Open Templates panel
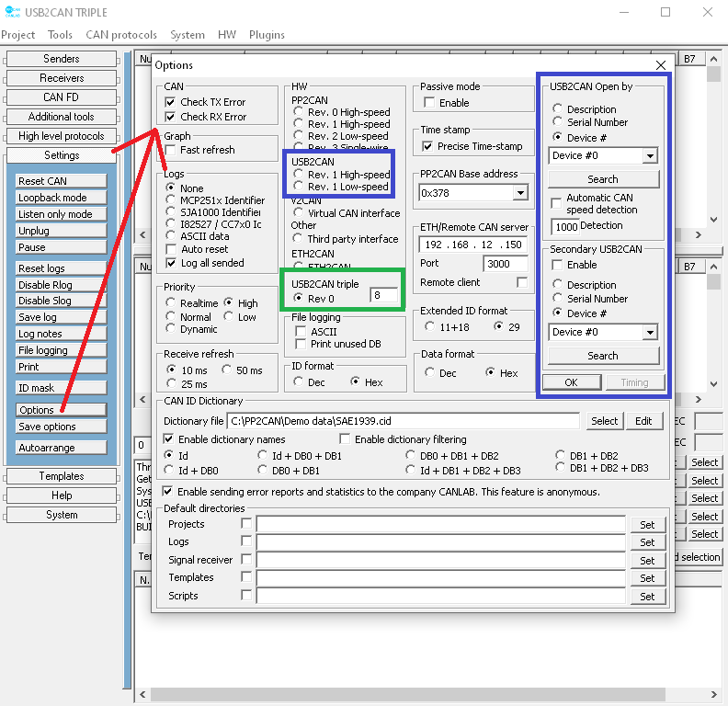Screen dimensions: 728x706 (62, 476)
